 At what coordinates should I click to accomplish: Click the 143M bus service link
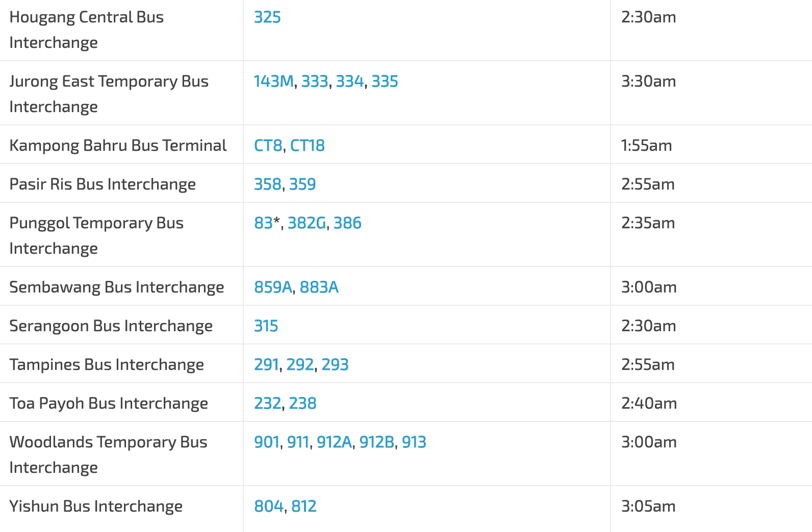pos(273,82)
